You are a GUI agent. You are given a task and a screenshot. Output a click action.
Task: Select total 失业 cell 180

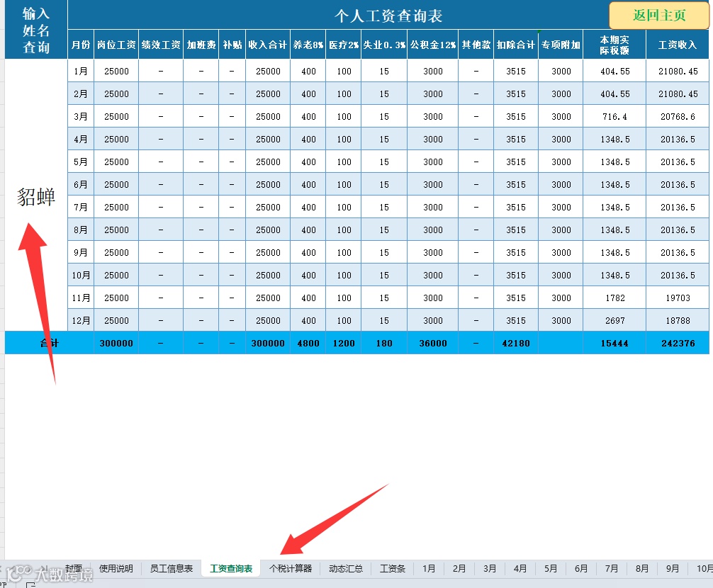click(384, 343)
